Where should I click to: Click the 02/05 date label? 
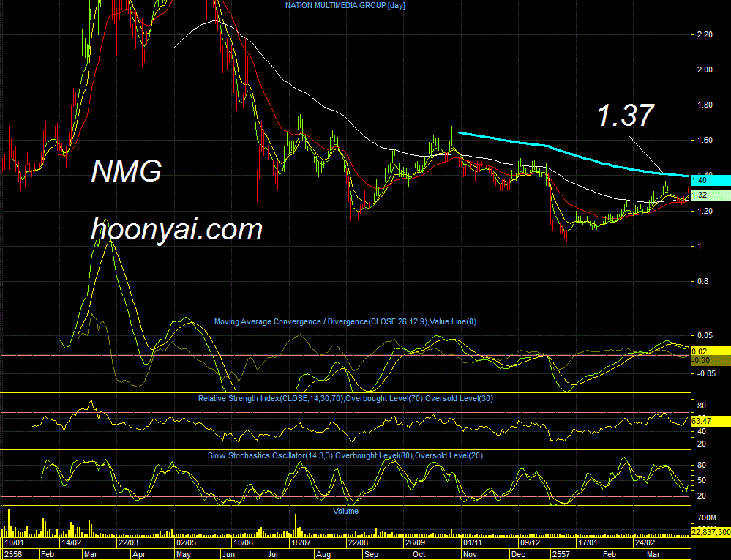[x=186, y=543]
